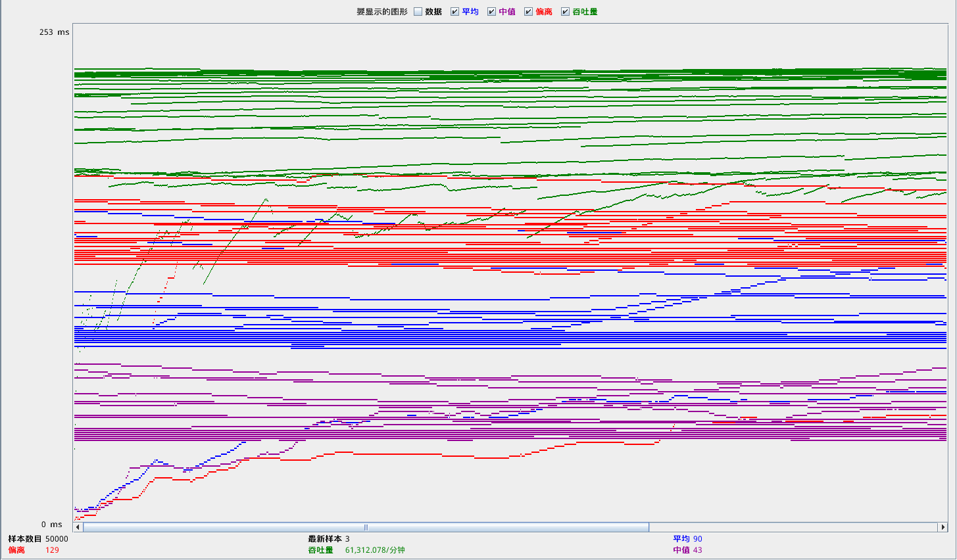Toggle the 中值 median checkbox

492,12
